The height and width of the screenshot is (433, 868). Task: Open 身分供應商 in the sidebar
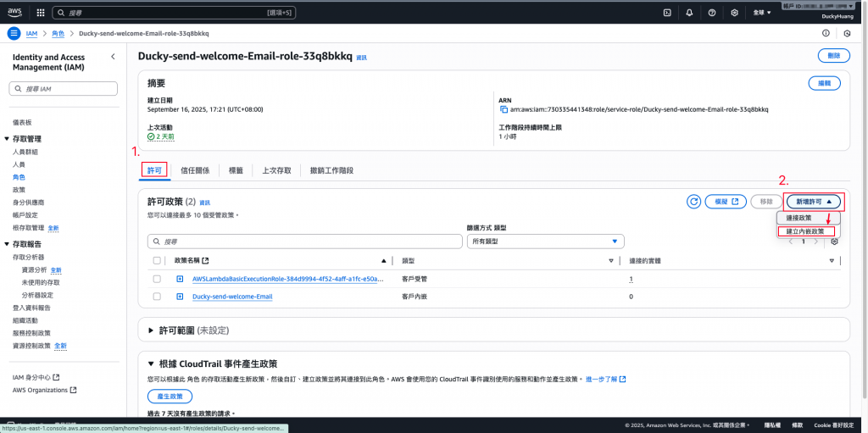click(28, 203)
